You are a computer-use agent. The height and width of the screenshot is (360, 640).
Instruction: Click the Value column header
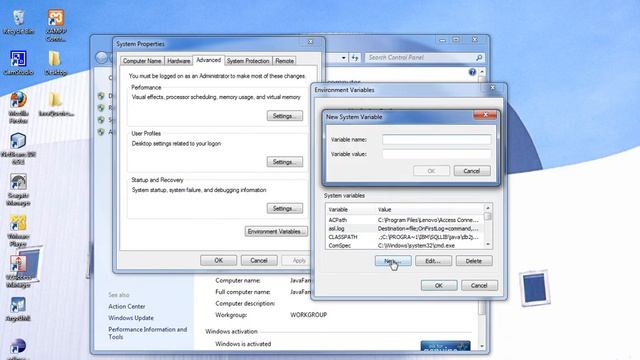[429, 209]
